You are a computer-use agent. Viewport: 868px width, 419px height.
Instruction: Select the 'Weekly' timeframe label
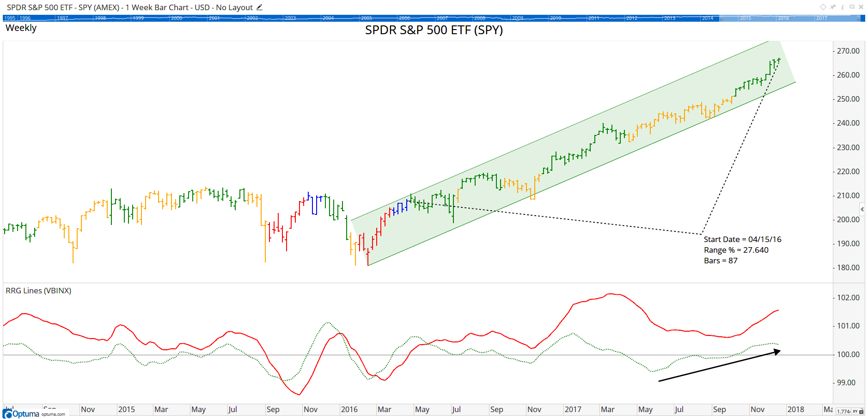(21, 28)
